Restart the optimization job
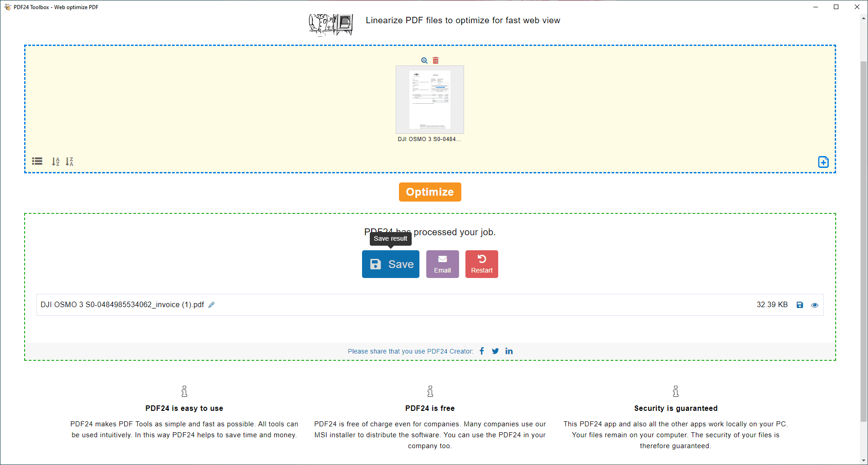The image size is (868, 465). (x=482, y=264)
